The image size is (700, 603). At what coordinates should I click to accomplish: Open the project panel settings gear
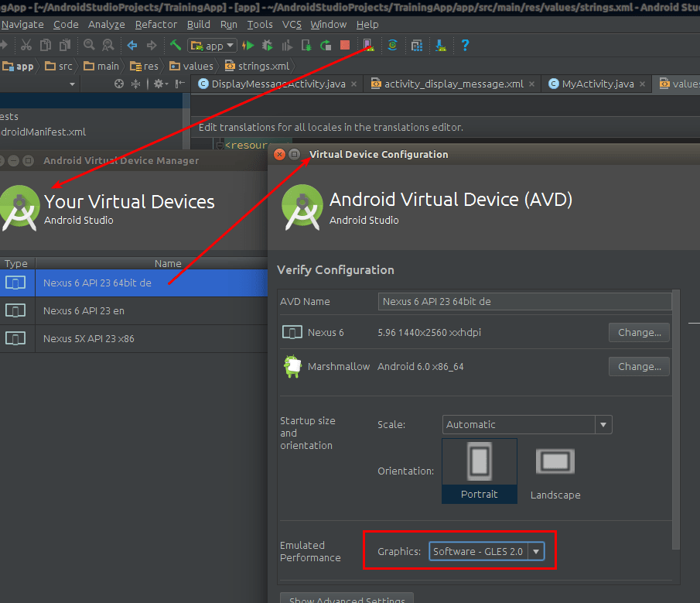(x=158, y=84)
